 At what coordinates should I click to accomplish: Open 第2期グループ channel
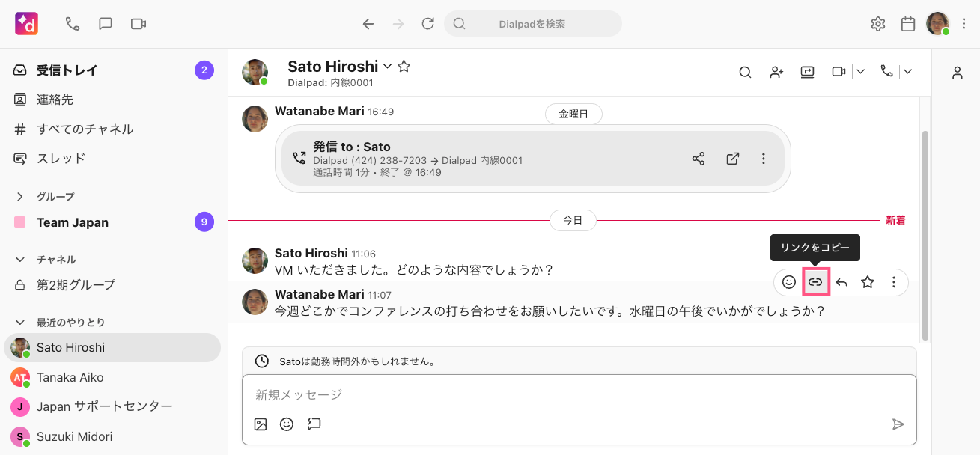pyautogui.click(x=112, y=285)
